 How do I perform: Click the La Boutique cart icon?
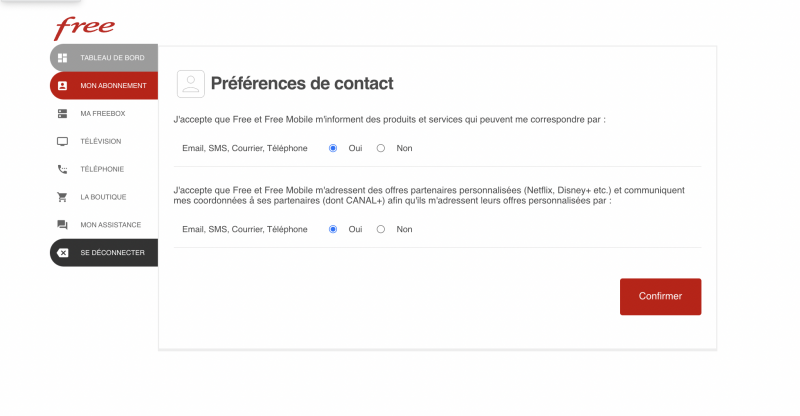pyautogui.click(x=62, y=197)
